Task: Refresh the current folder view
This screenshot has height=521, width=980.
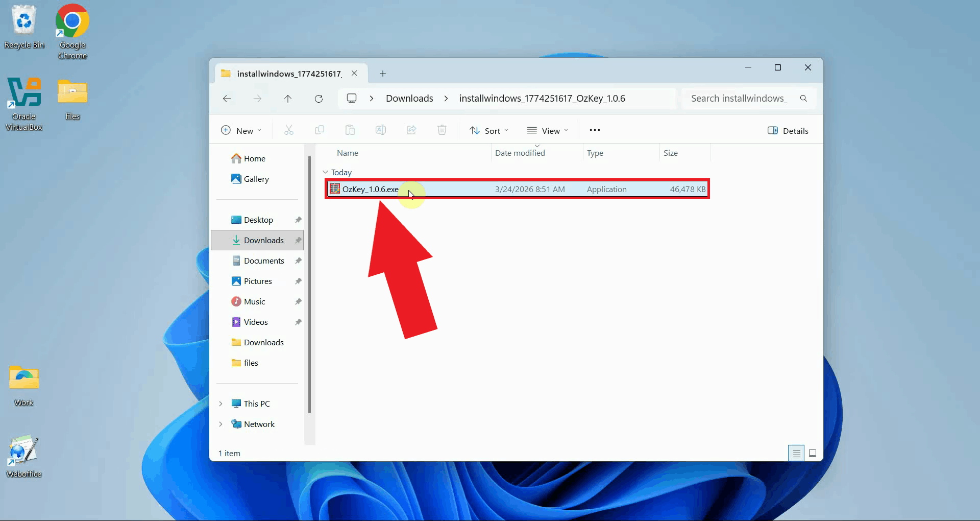Action: coord(318,99)
